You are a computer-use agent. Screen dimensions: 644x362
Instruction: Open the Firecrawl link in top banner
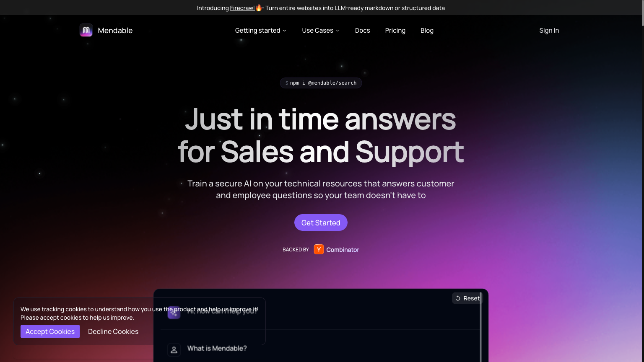coord(242,8)
